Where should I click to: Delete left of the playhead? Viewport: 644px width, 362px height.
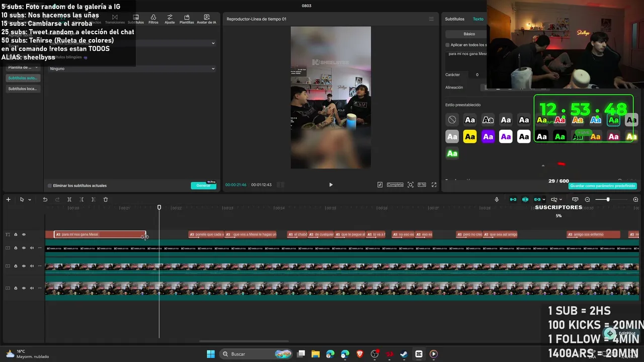pyautogui.click(x=82, y=200)
